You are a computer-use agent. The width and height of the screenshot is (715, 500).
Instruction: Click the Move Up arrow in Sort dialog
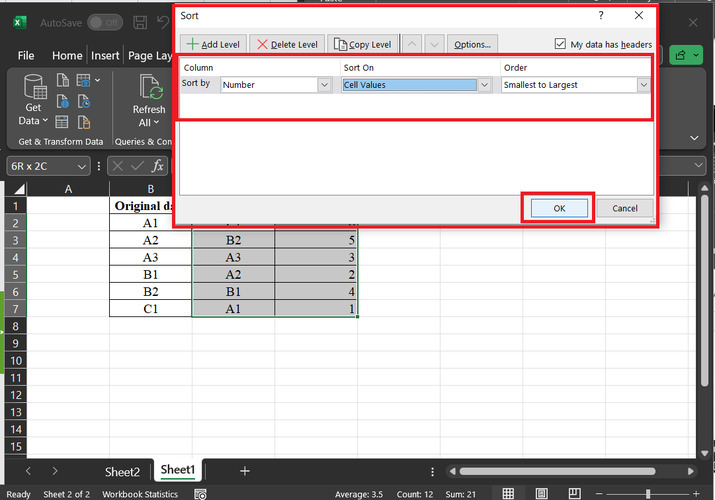click(412, 44)
